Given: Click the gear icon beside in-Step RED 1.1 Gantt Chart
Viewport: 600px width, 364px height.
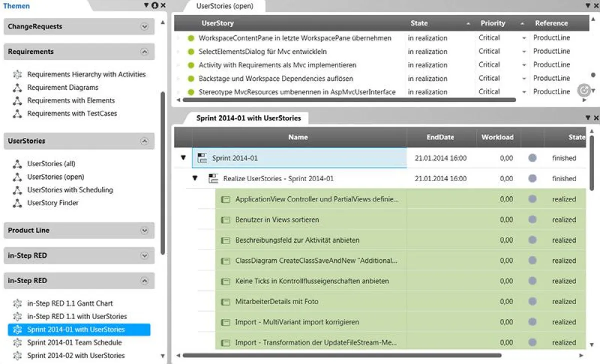Looking at the screenshot, I should tap(17, 303).
